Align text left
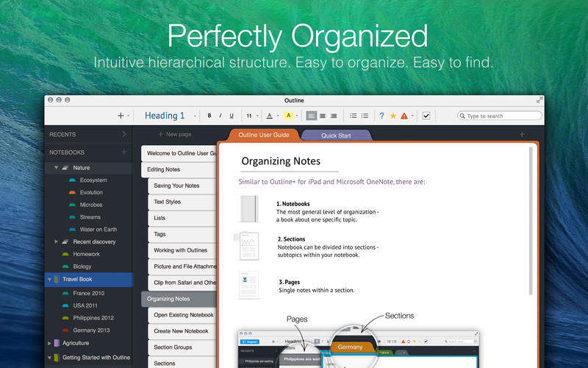 311,116
